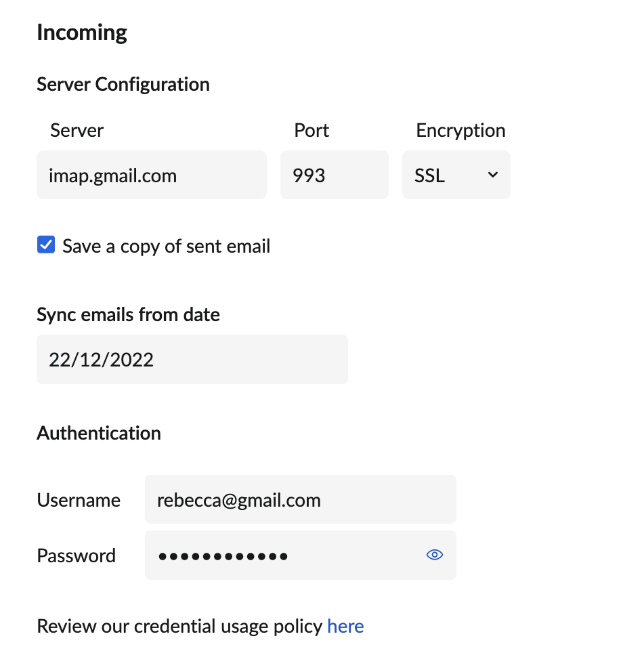
Task: Click the Encryption label text
Action: (460, 130)
